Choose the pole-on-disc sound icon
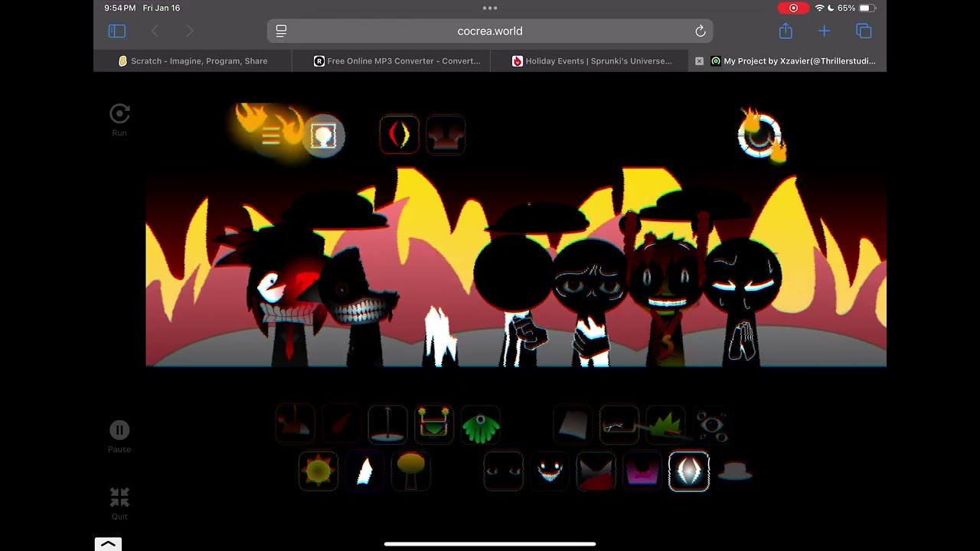This screenshot has width=980, height=551. point(387,424)
